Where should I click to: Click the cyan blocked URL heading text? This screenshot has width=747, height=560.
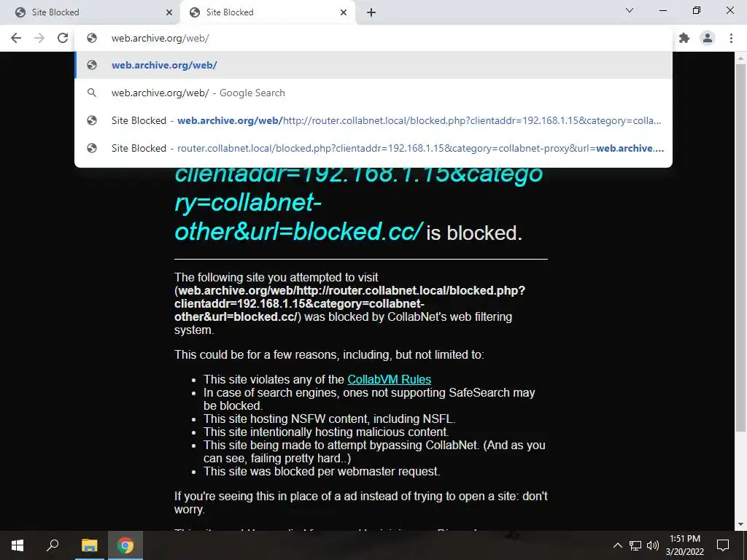(358, 203)
